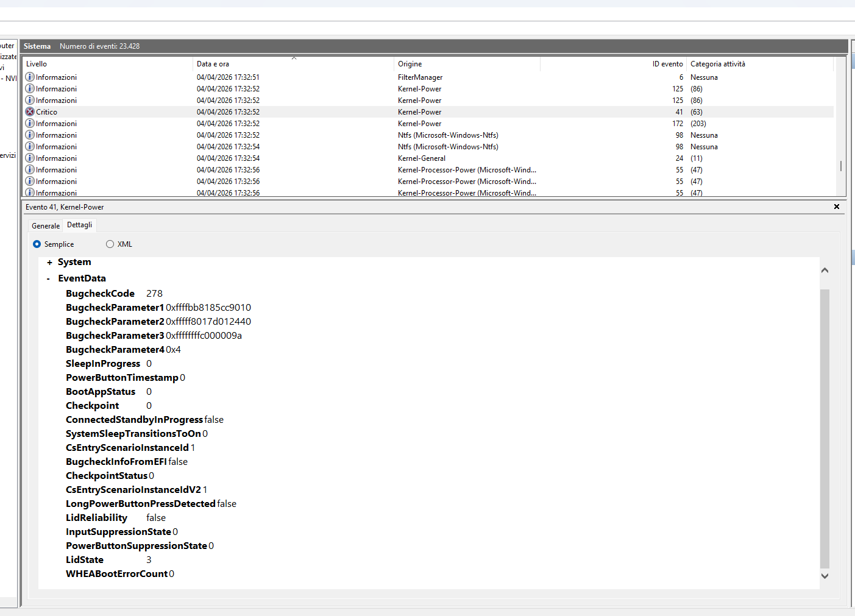Sort by the Data e ora column
855x616 pixels.
[293, 64]
